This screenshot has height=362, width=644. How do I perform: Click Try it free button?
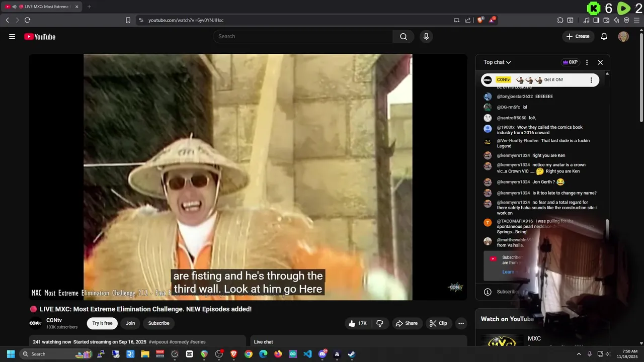coord(102,323)
